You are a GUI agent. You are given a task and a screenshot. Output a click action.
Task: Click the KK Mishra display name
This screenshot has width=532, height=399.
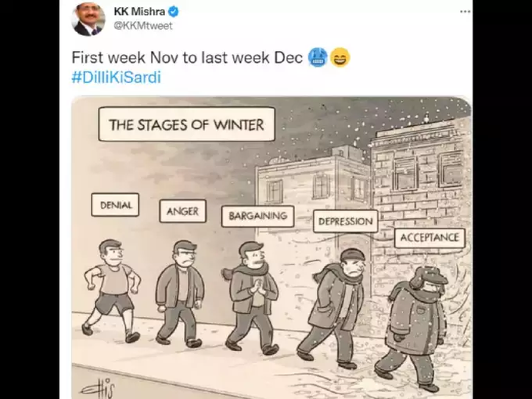point(139,12)
